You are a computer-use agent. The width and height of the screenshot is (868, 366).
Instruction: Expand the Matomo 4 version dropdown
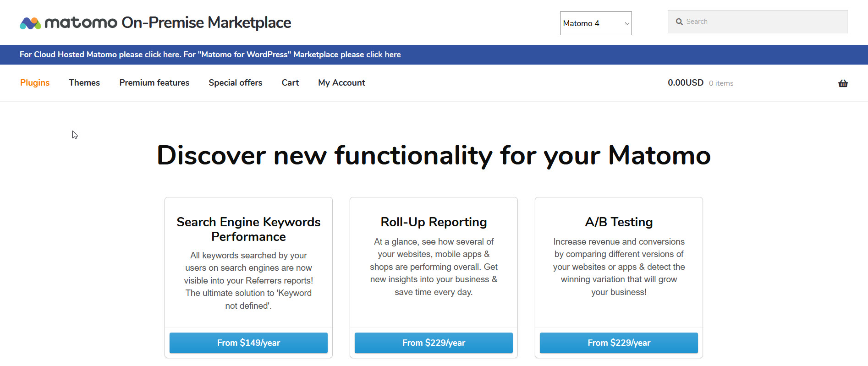click(596, 23)
